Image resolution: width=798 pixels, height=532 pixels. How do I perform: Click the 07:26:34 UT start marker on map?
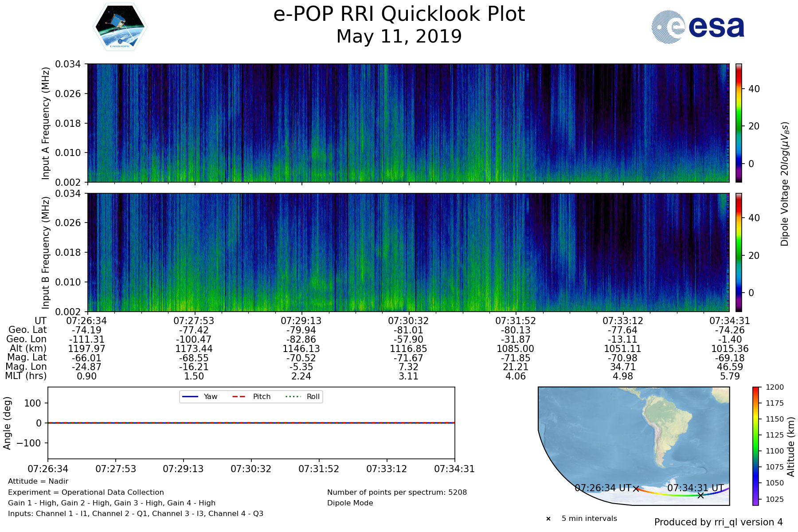tap(636, 489)
